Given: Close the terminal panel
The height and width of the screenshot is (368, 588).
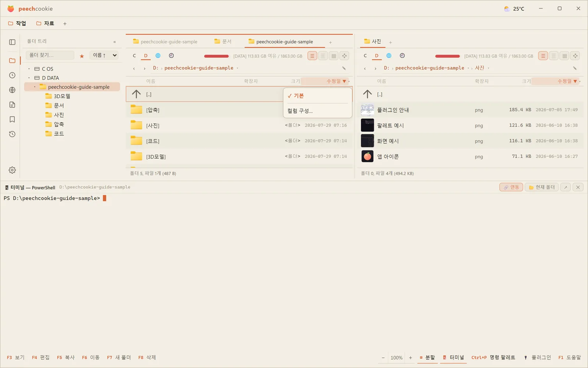Looking at the screenshot, I should [x=578, y=187].
